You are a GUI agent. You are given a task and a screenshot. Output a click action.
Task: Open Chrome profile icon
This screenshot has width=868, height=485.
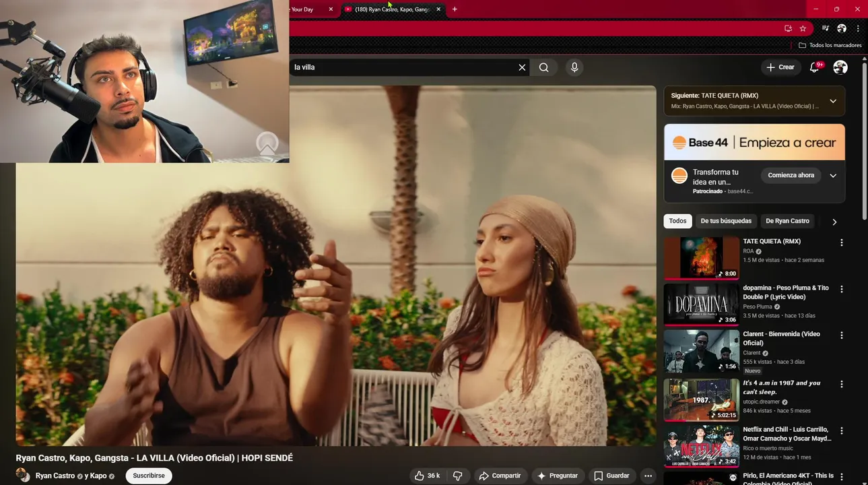click(842, 28)
